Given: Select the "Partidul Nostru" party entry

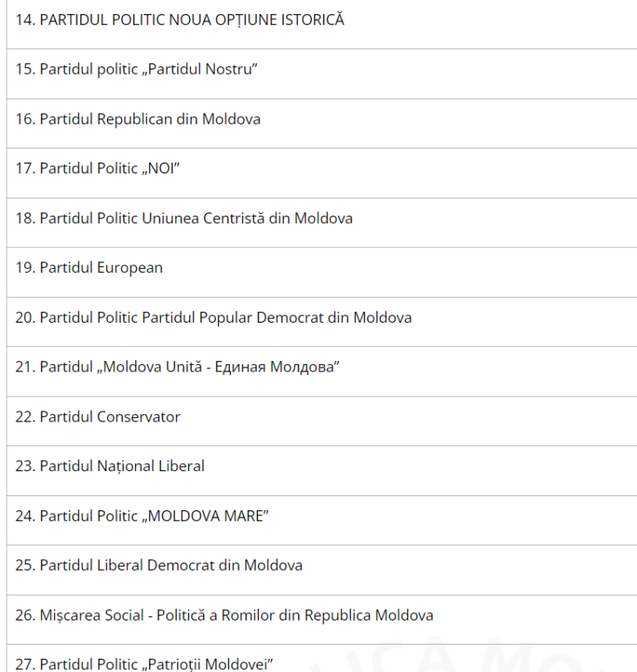Looking at the screenshot, I should [137, 70].
